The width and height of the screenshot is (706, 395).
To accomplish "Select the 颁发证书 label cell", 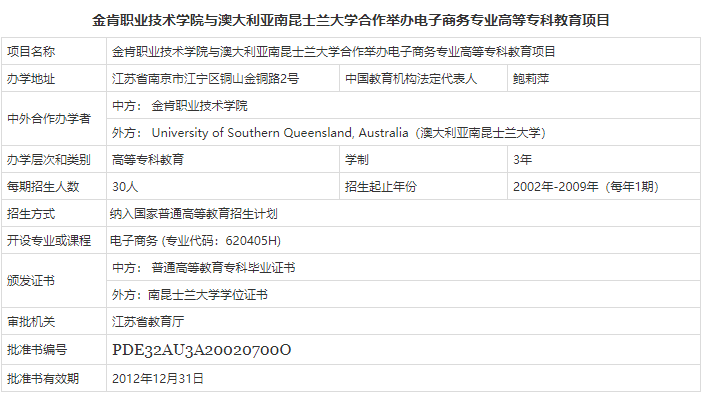I will [x=54, y=281].
